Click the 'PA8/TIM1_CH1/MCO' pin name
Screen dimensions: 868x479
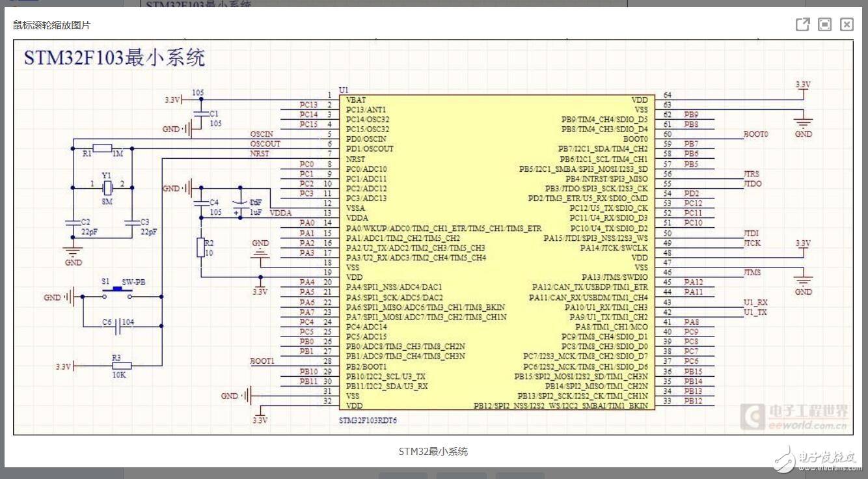point(611,327)
